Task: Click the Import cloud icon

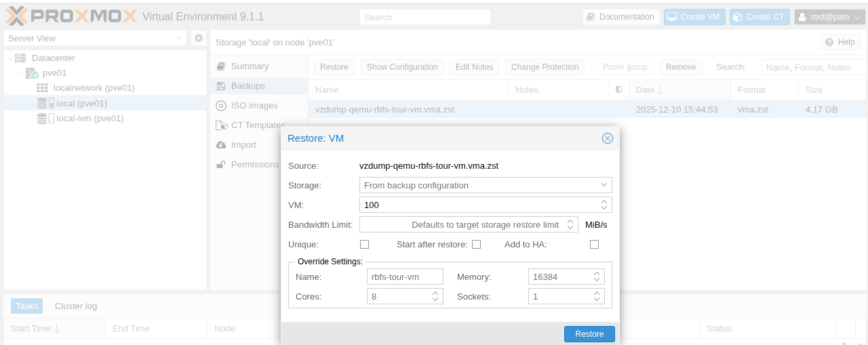Action: tap(220, 145)
